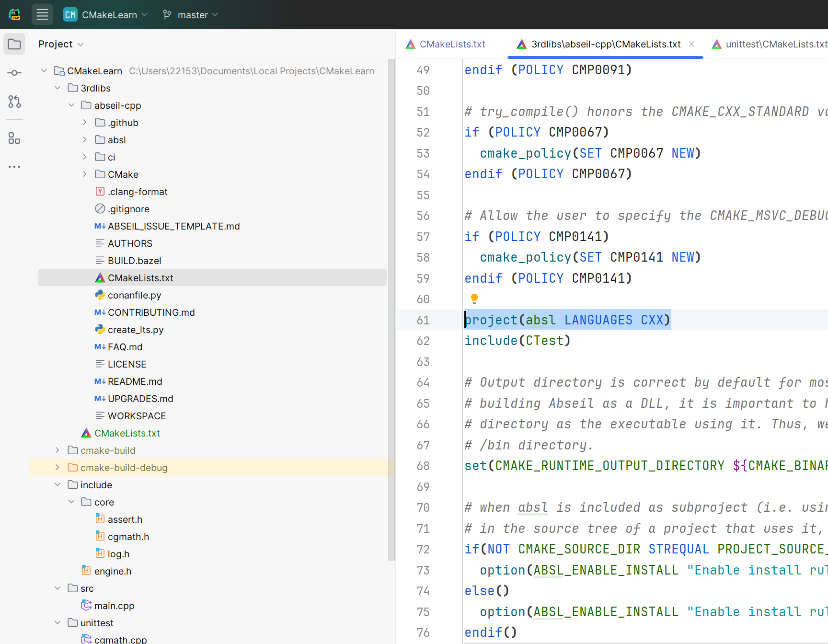Click set(CMAKE_RUNTIME_OUTPUT_DIRECTORY on line 68
Screen dimensions: 828x644
click(x=594, y=466)
